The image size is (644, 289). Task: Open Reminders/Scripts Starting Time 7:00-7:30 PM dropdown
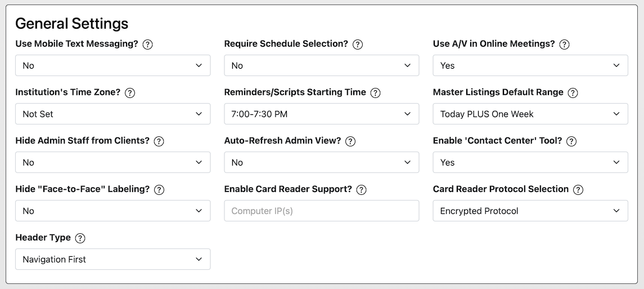click(321, 114)
